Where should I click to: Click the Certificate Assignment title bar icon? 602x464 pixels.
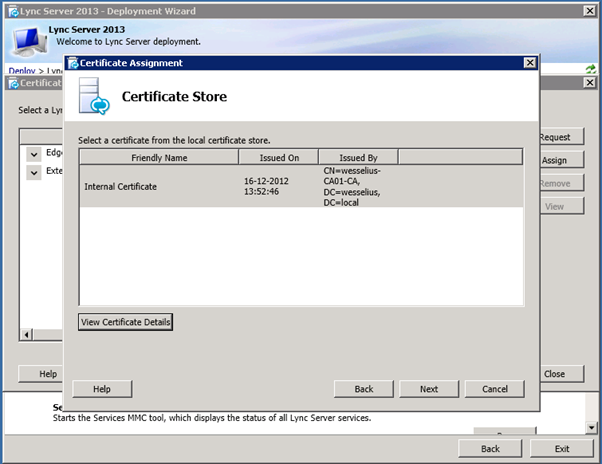click(73, 63)
